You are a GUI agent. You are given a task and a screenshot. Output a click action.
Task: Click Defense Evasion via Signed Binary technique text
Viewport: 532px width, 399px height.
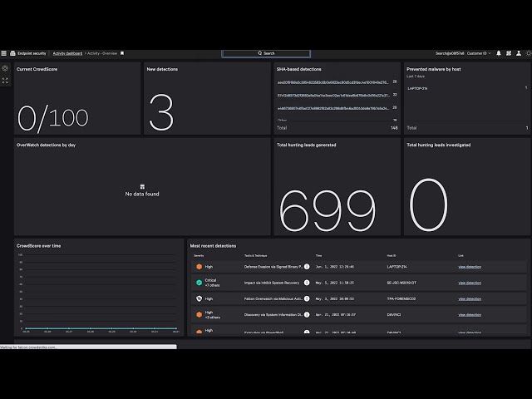pos(273,267)
